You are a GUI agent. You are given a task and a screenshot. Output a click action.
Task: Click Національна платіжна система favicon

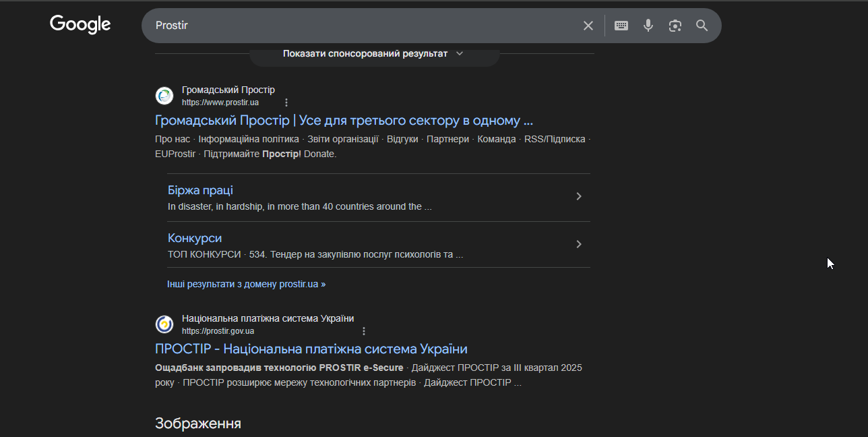[164, 324]
